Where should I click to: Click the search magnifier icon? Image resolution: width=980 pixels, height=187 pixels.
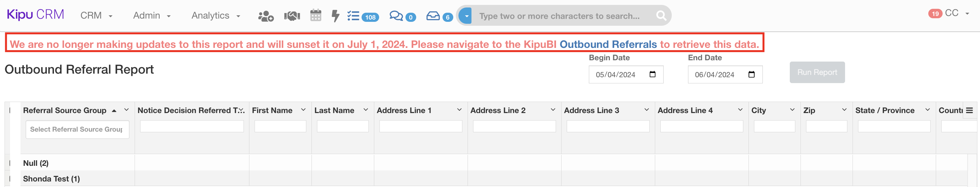click(661, 16)
